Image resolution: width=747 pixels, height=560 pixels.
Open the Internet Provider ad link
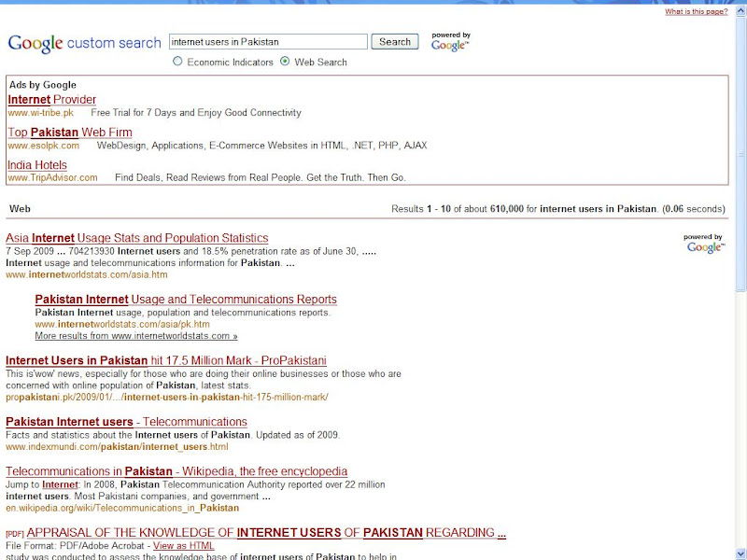52,100
